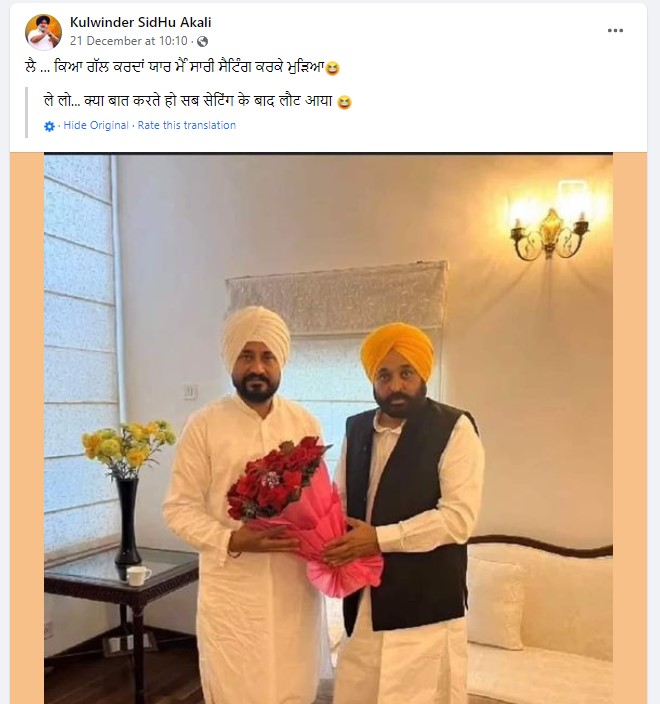Click the laughing emoji in Punjabi caption
Screen dimensions: 660x704
332,68
